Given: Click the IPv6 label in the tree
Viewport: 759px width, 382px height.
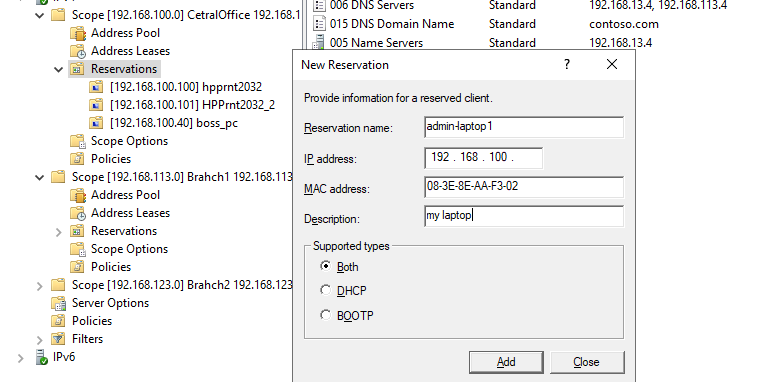Looking at the screenshot, I should tap(64, 357).
